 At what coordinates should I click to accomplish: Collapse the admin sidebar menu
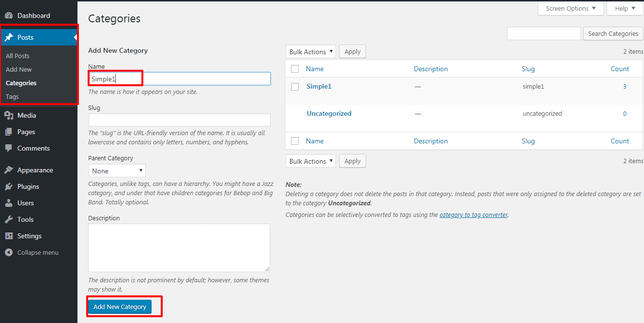click(x=32, y=252)
